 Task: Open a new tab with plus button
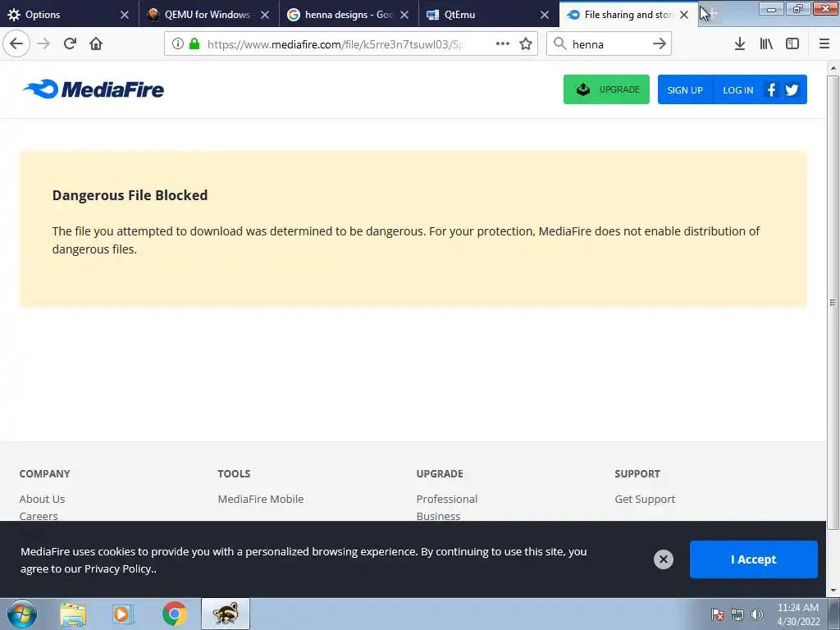(713, 15)
